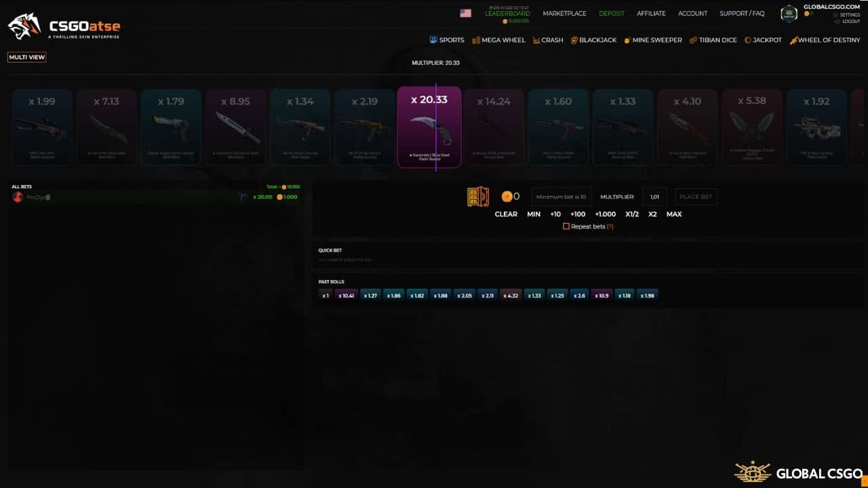Screen dimensions: 868x488
Task: Focus the minimum bet amount field
Action: tap(561, 197)
